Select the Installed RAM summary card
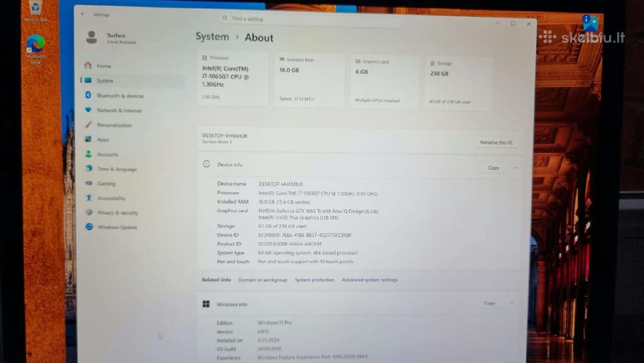644x363 pixels. click(x=310, y=80)
